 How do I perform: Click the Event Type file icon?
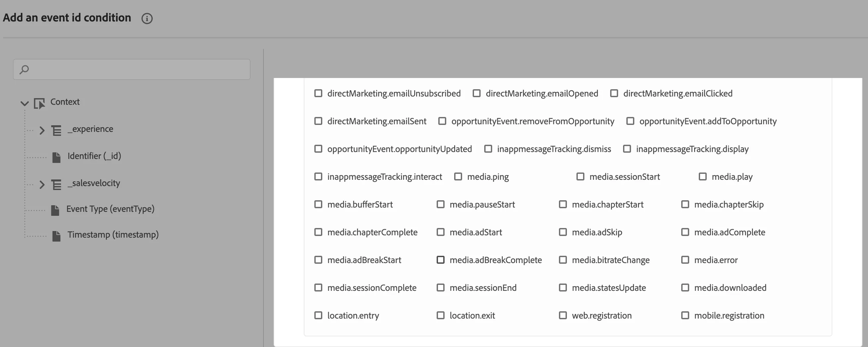pyautogui.click(x=55, y=210)
